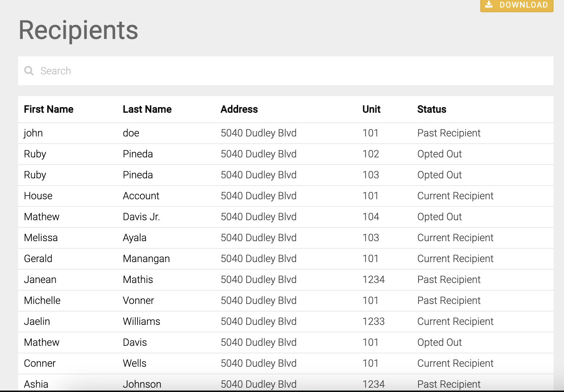The width and height of the screenshot is (564, 392).
Task: Select Michelle Vonner row
Action: coord(286,301)
